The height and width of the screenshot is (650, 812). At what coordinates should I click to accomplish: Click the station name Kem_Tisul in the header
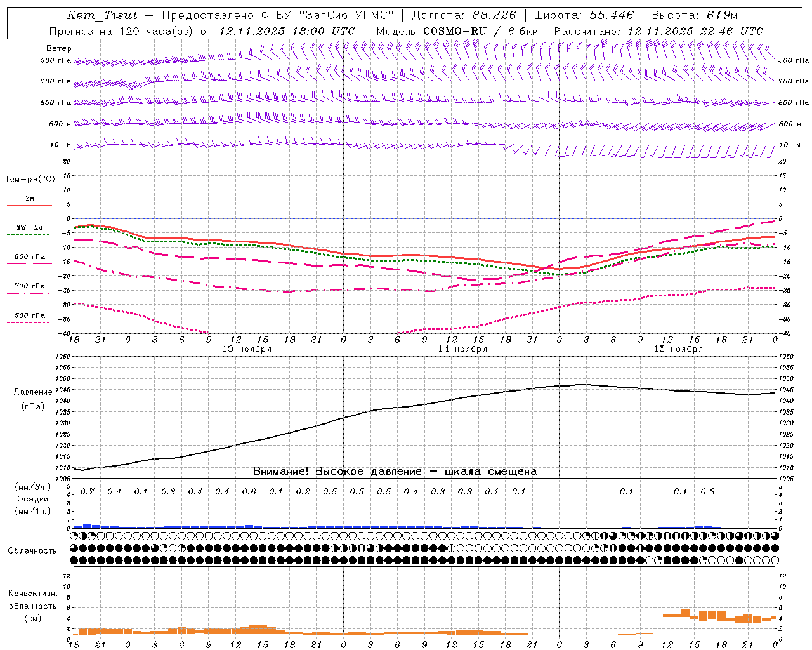click(101, 15)
